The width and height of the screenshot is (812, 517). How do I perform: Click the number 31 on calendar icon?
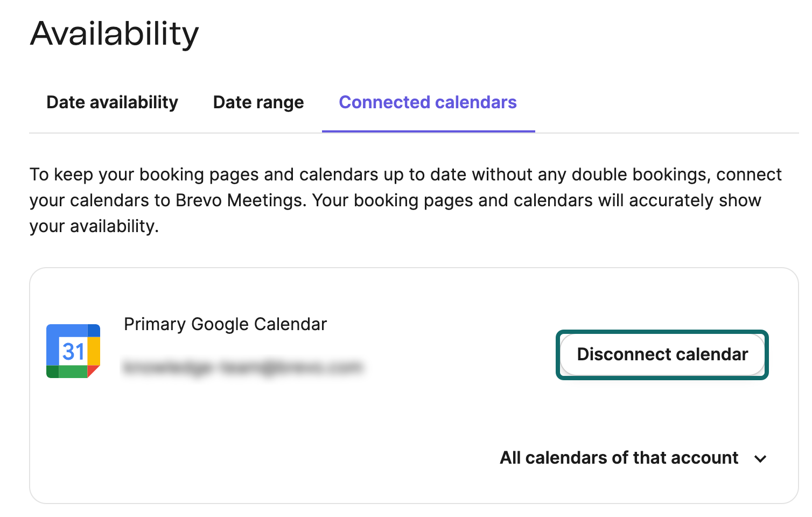[x=74, y=352]
